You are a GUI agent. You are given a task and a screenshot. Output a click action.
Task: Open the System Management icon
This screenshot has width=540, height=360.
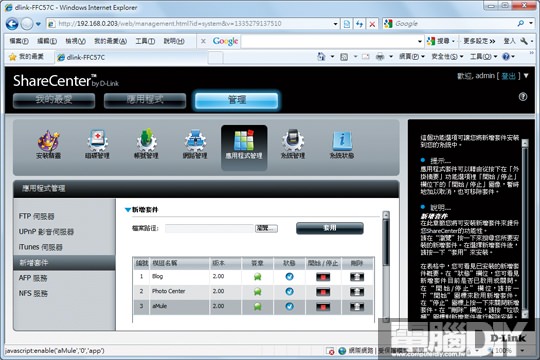coord(293,145)
